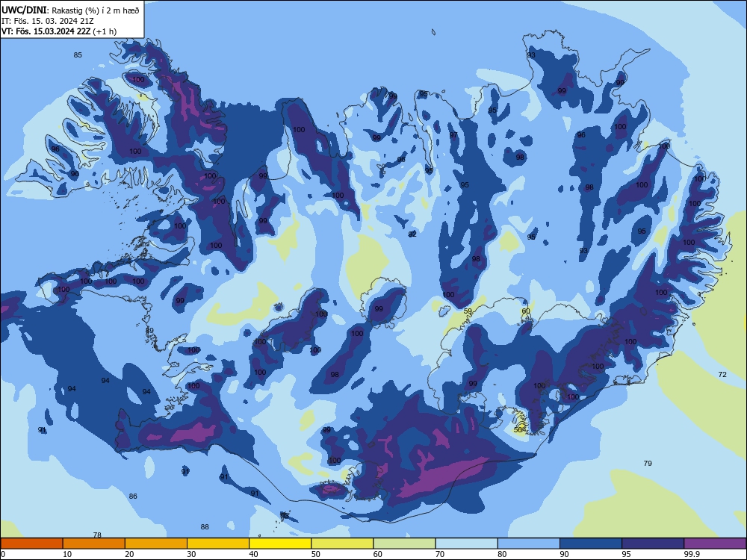Select the legend tick label 30
747x560 pixels.
click(191, 554)
